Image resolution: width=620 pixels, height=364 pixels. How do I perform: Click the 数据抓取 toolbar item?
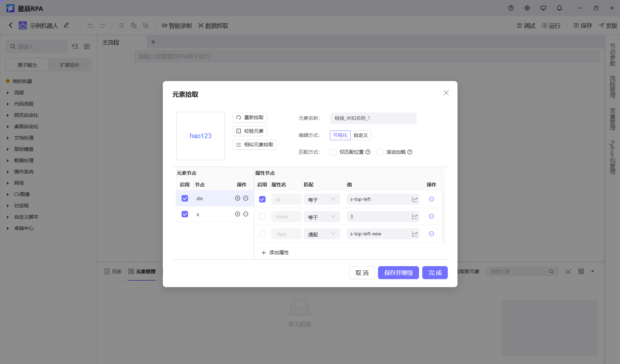point(213,26)
